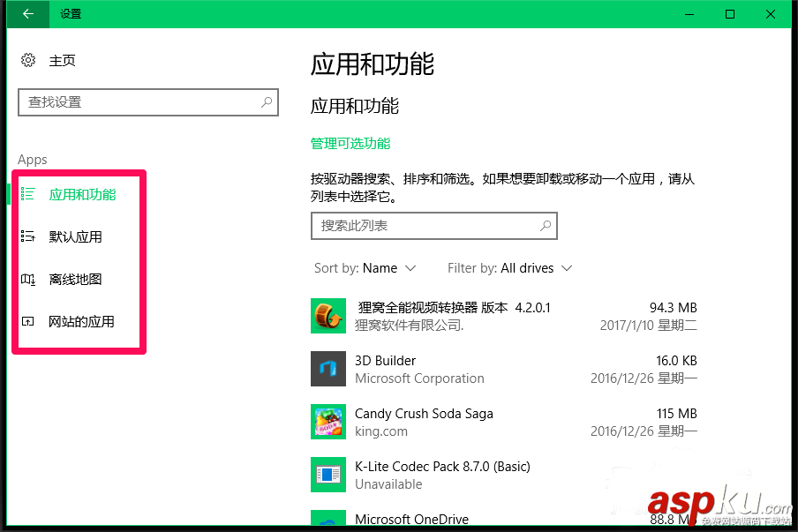This screenshot has height=532, width=798.
Task: Open the 主页 gear icon
Action: click(x=28, y=60)
